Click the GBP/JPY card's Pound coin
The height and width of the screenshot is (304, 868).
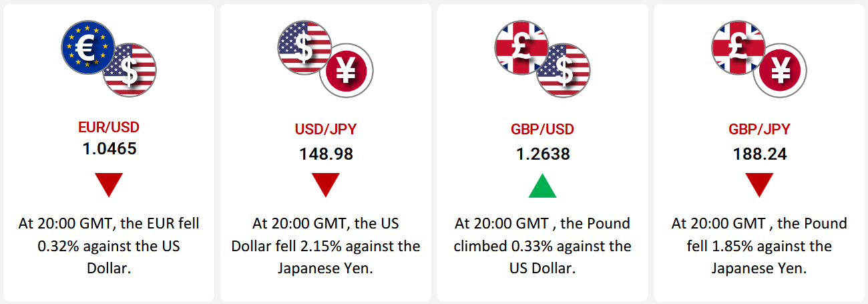[x=736, y=45]
